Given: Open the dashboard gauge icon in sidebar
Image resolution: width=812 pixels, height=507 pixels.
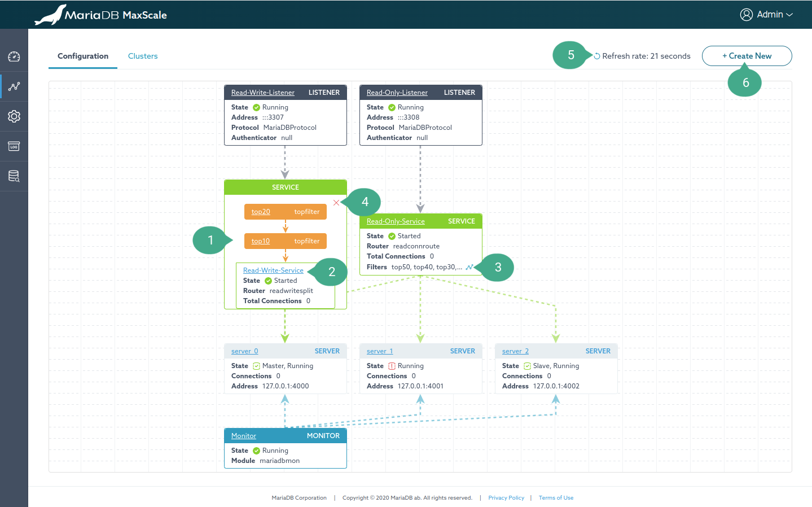Looking at the screenshot, I should (14, 56).
